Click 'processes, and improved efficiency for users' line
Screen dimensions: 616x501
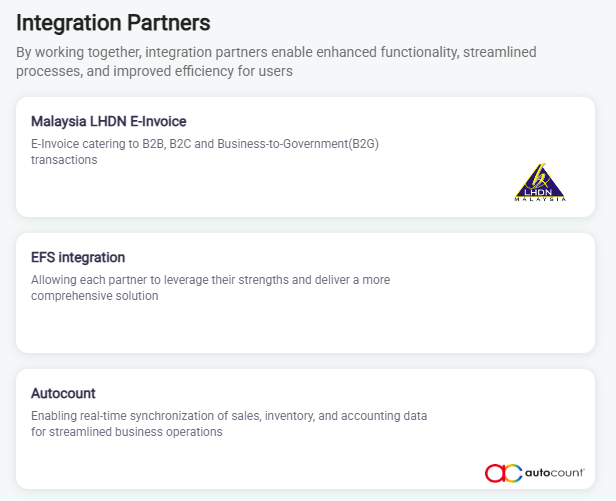[154, 72]
